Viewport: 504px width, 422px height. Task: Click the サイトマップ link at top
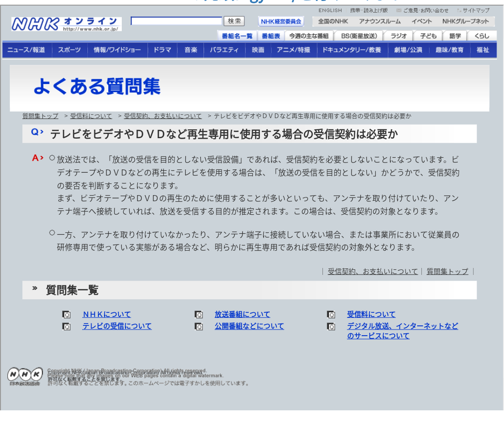[x=476, y=10]
